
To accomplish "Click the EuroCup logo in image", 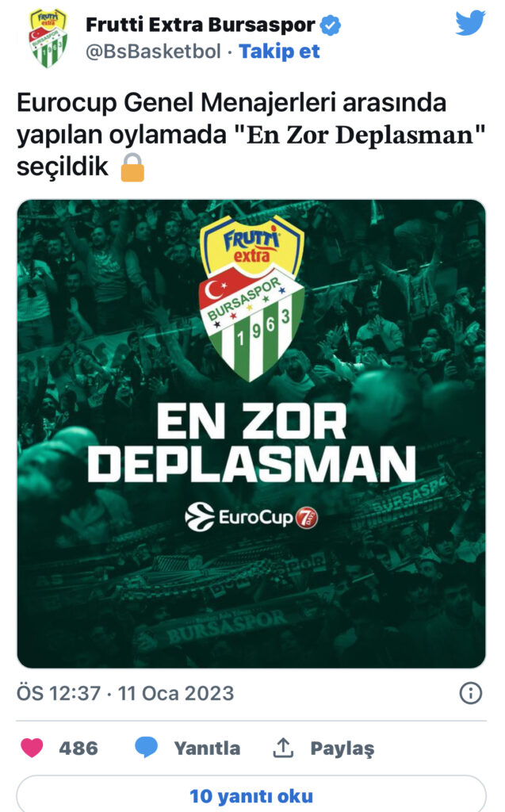I will pos(251,517).
